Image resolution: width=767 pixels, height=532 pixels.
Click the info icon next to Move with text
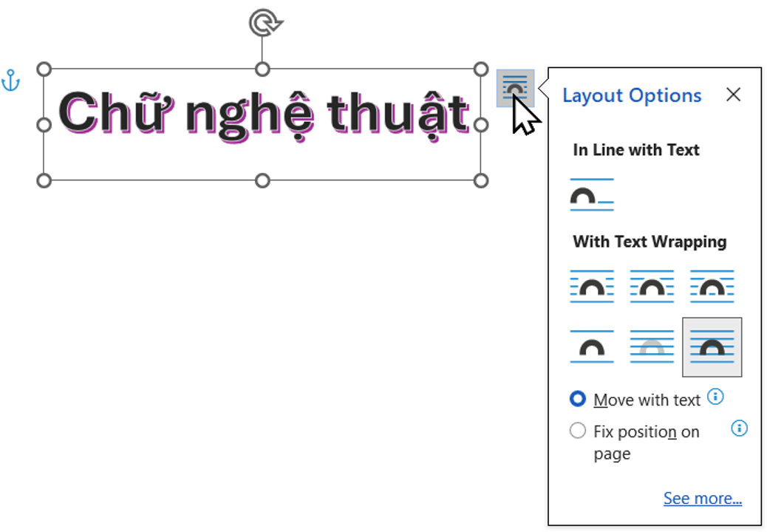[715, 398]
